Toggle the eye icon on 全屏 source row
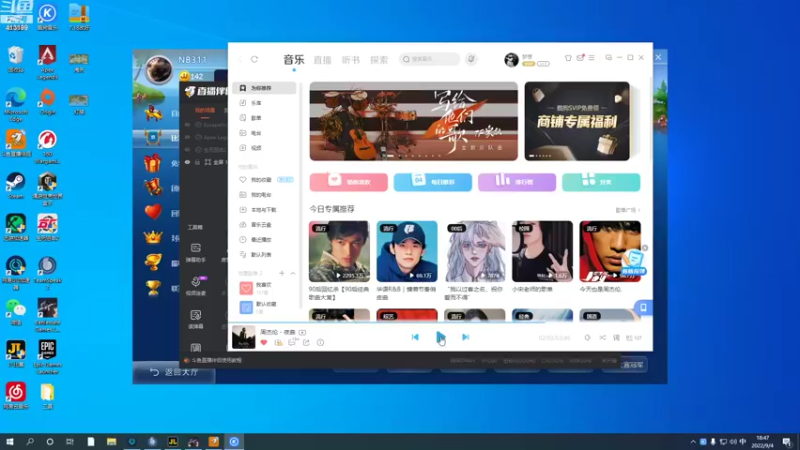This screenshot has width=800, height=450. 187,162
